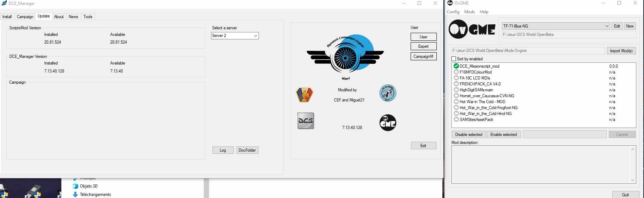The height and width of the screenshot is (198, 644).
Task: Toggle FA-18C LCD MDIs status circle
Action: (456, 78)
